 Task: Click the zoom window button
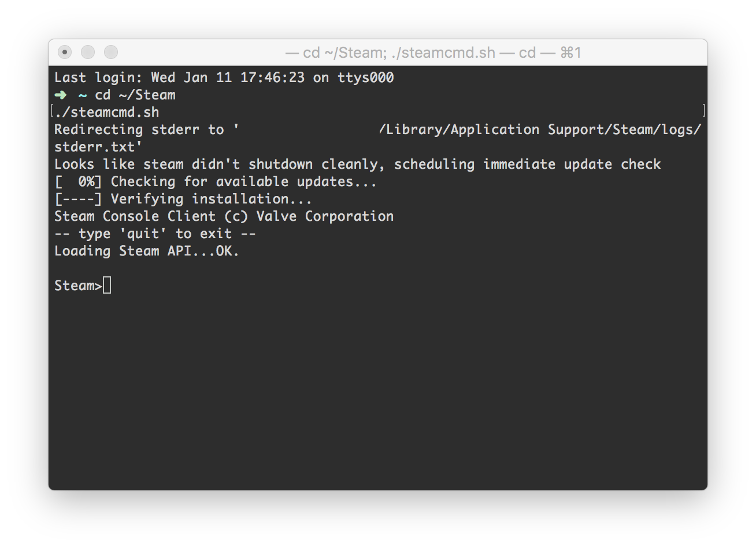111,53
